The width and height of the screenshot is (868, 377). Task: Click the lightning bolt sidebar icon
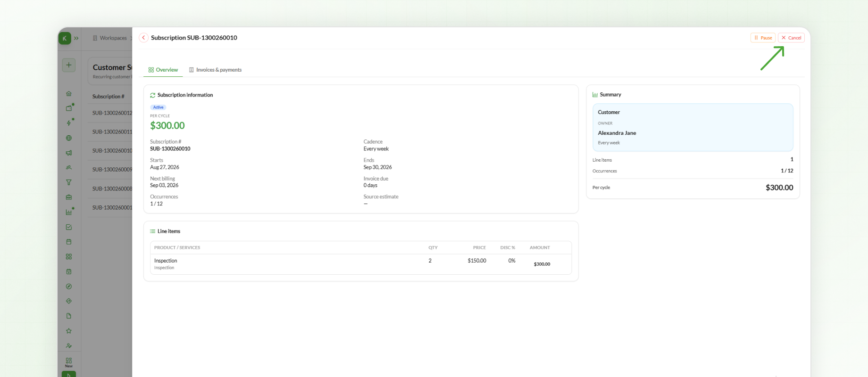69,123
